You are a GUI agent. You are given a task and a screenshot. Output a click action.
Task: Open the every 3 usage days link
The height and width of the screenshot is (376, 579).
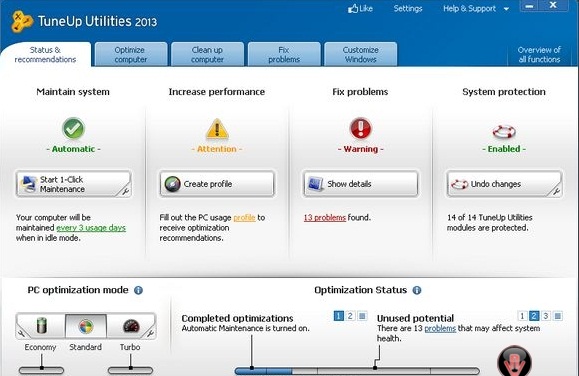(91, 228)
